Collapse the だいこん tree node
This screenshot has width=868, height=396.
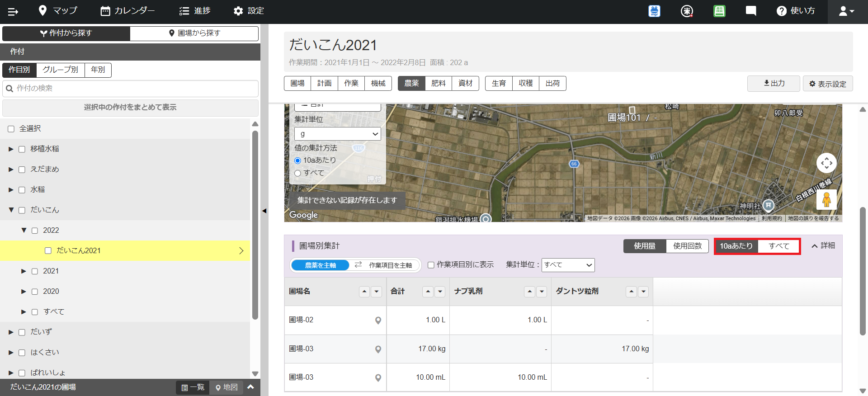pyautogui.click(x=11, y=210)
